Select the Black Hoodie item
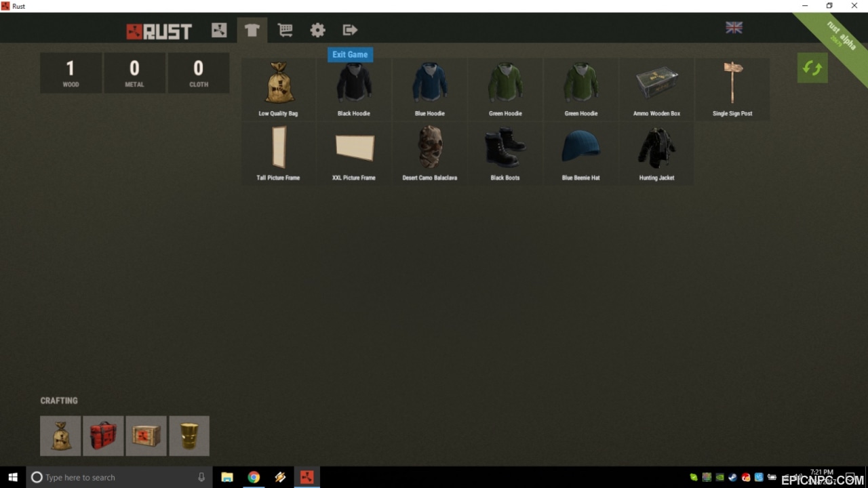Viewport: 868px width, 488px height. click(354, 89)
